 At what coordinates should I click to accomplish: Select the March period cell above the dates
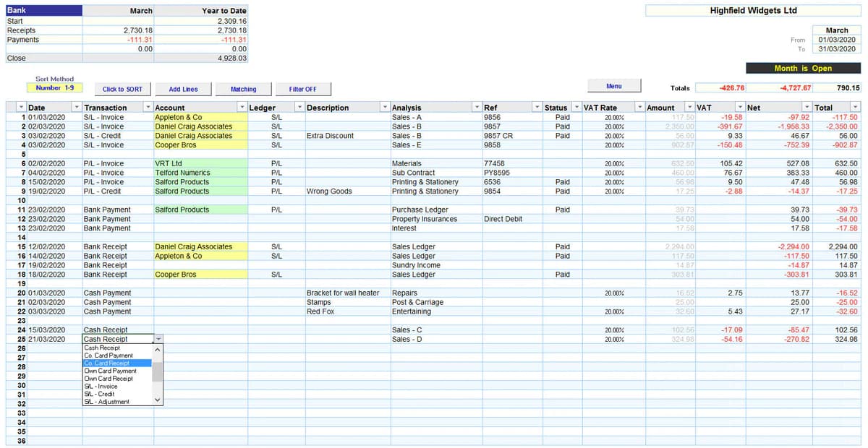(836, 30)
